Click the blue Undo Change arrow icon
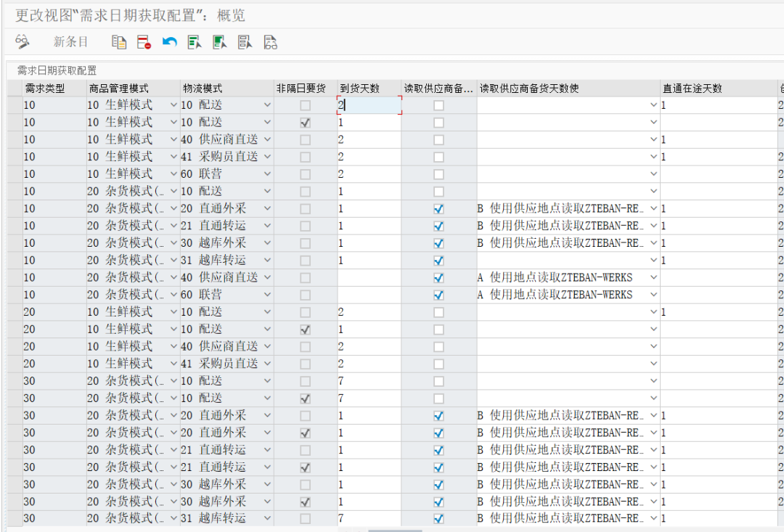The image size is (784, 532). click(169, 42)
